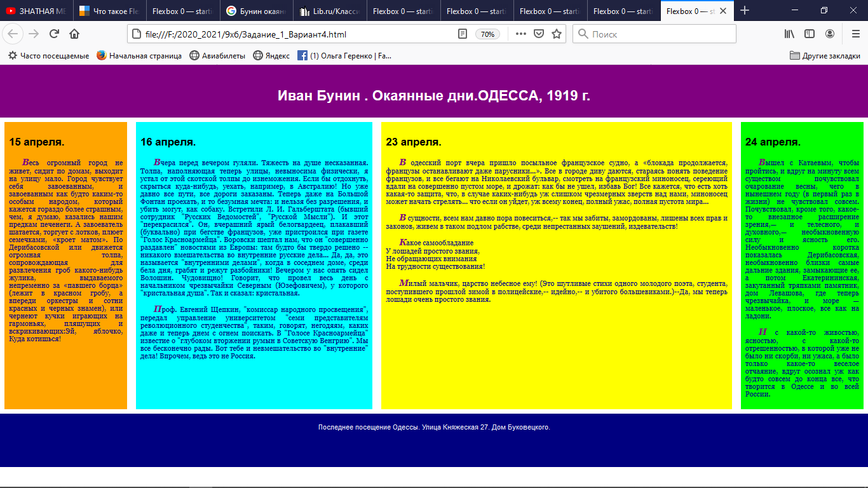Viewport: 868px width, 488px height.
Task: Save page to Pocket
Action: pyautogui.click(x=538, y=34)
